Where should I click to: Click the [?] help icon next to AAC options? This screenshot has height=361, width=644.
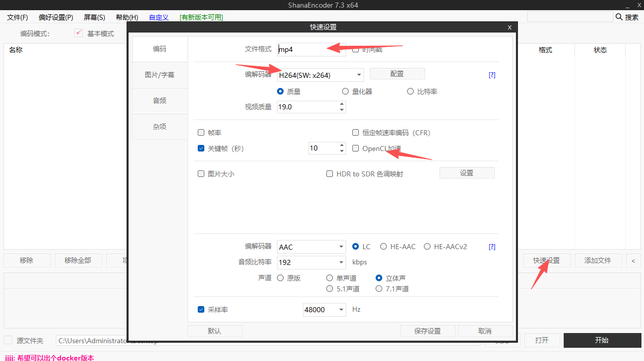pos(491,246)
